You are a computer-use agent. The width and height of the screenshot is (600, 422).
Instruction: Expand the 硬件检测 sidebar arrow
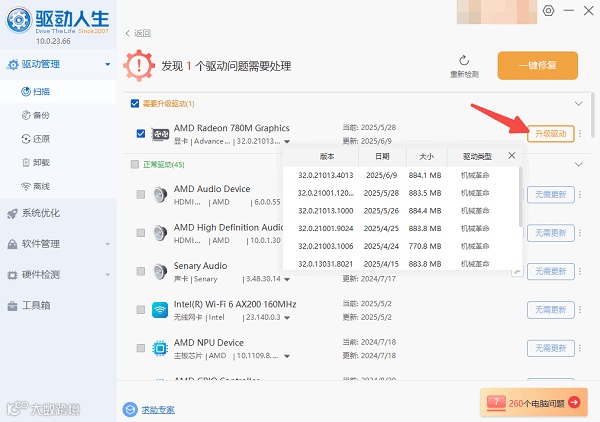[x=108, y=274]
